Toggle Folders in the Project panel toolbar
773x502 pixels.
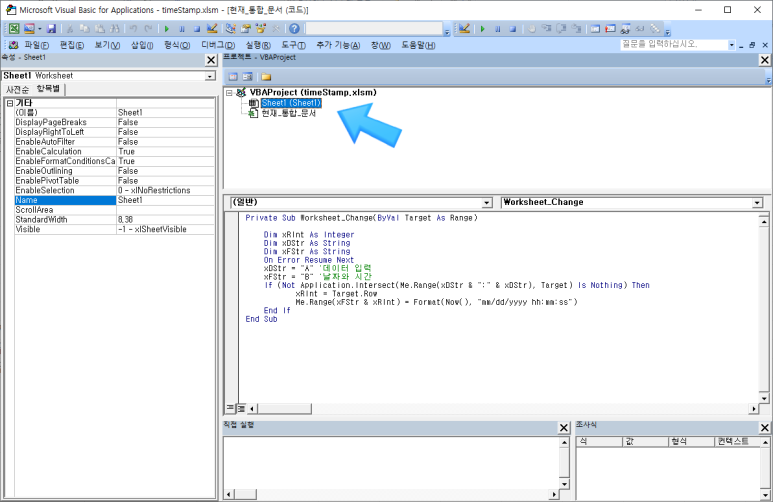pos(266,76)
